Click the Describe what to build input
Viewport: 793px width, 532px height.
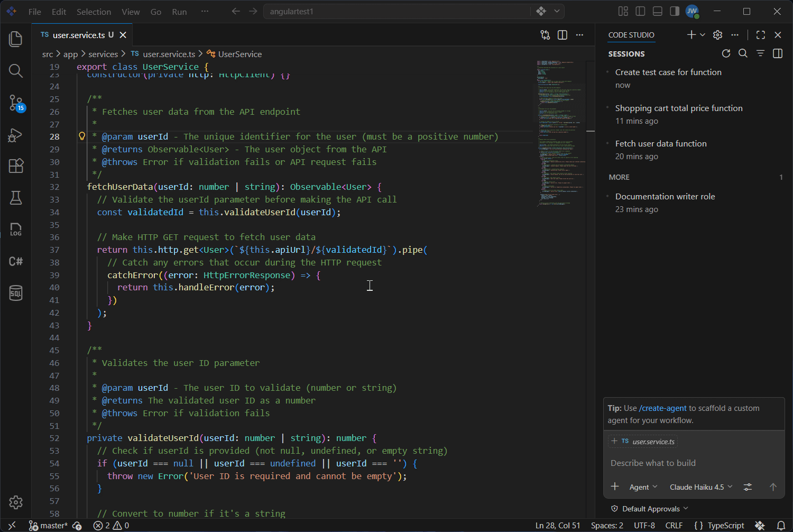[x=694, y=463]
